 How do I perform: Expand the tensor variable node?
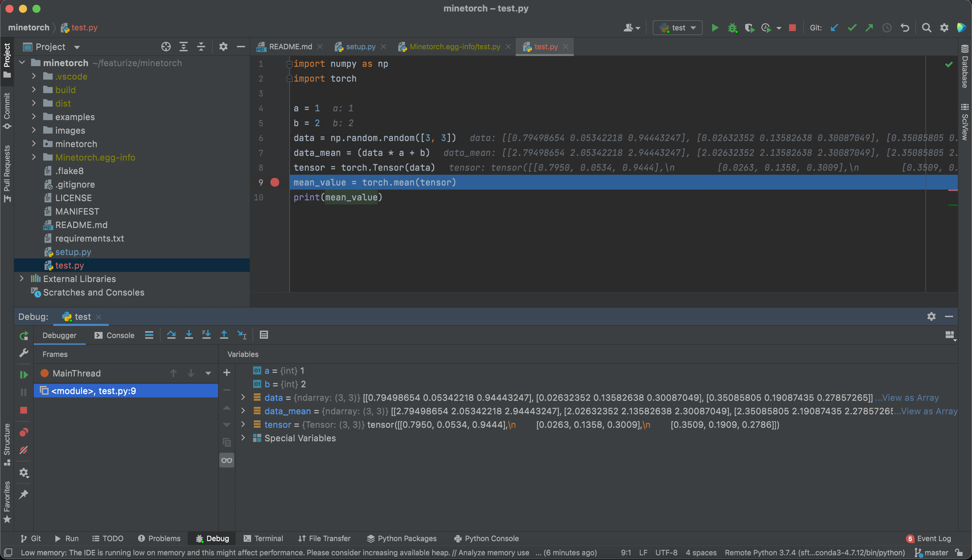click(x=243, y=424)
